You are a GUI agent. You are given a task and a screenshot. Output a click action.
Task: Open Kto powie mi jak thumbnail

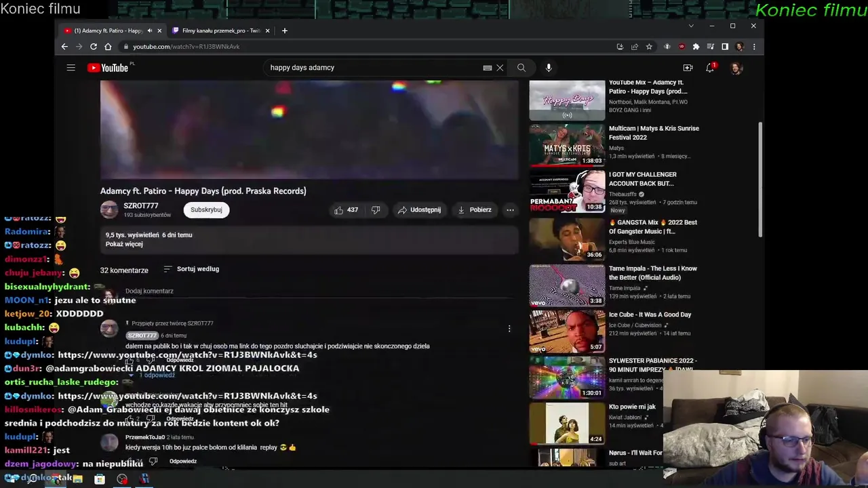pyautogui.click(x=567, y=423)
